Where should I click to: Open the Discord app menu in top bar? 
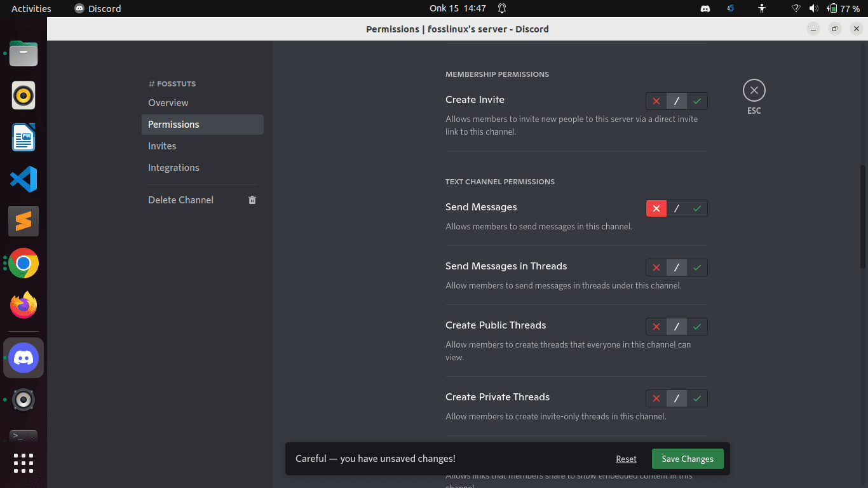(98, 8)
